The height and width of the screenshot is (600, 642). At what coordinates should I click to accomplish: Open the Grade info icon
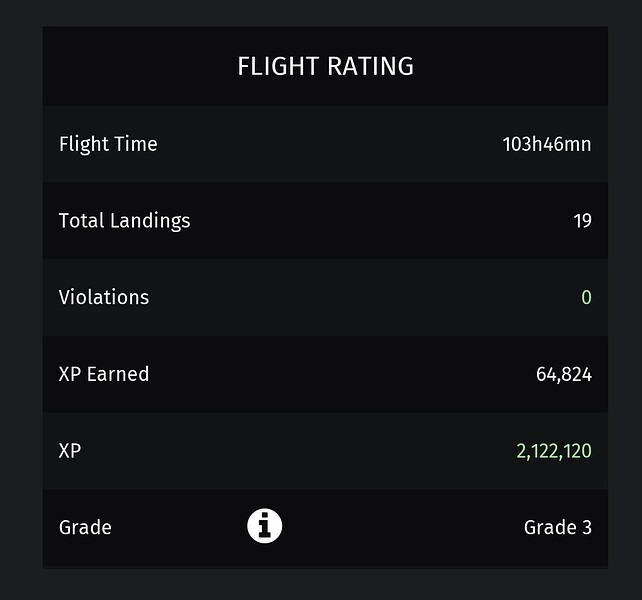264,526
